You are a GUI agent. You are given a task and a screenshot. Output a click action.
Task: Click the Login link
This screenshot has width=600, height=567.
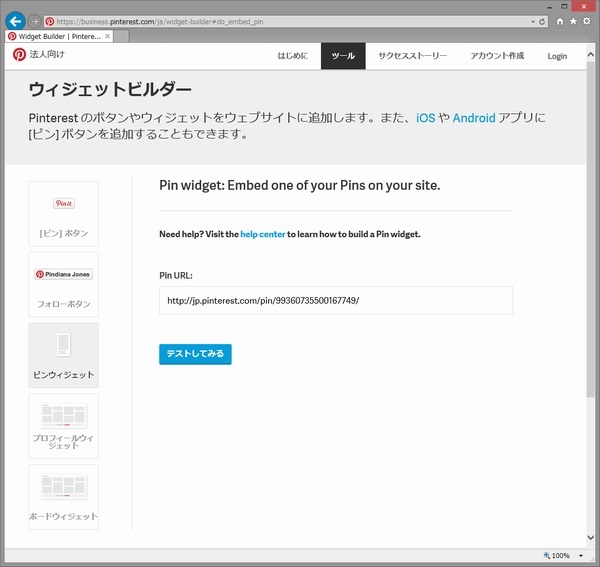[557, 56]
